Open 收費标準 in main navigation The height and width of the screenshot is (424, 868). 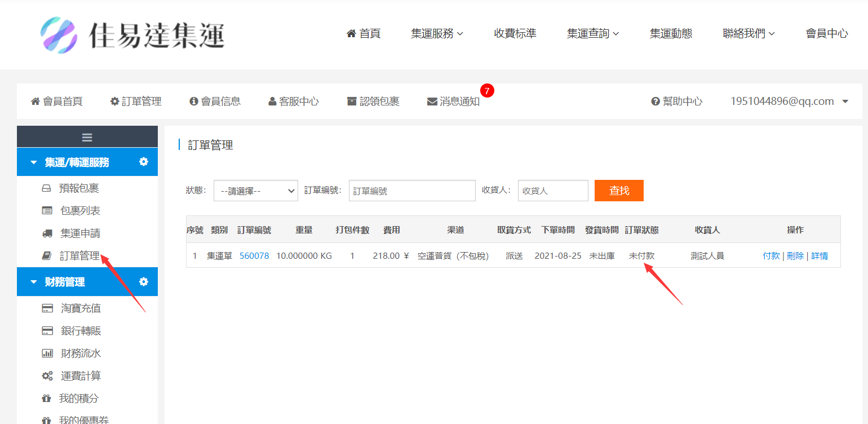click(515, 34)
